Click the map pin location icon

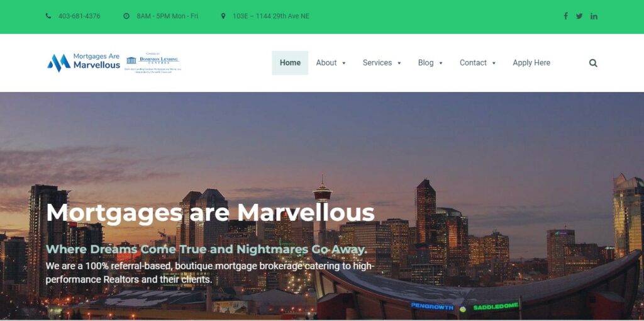(x=223, y=16)
